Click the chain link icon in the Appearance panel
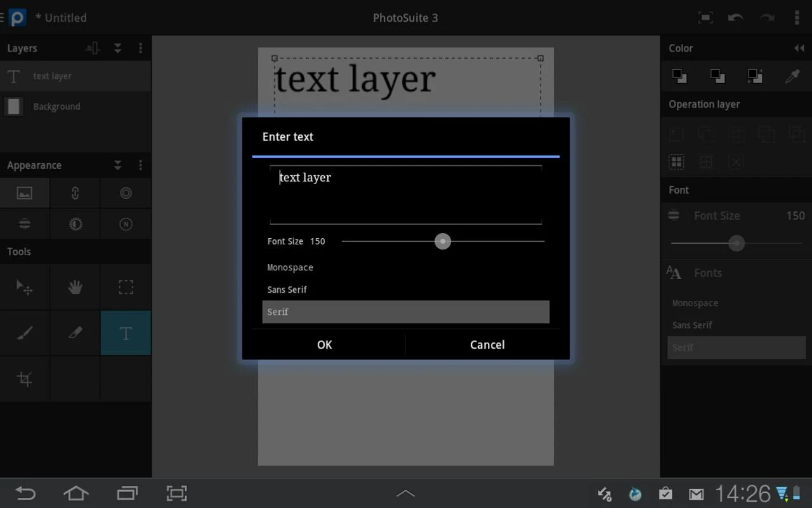812x508 pixels. pos(75,193)
